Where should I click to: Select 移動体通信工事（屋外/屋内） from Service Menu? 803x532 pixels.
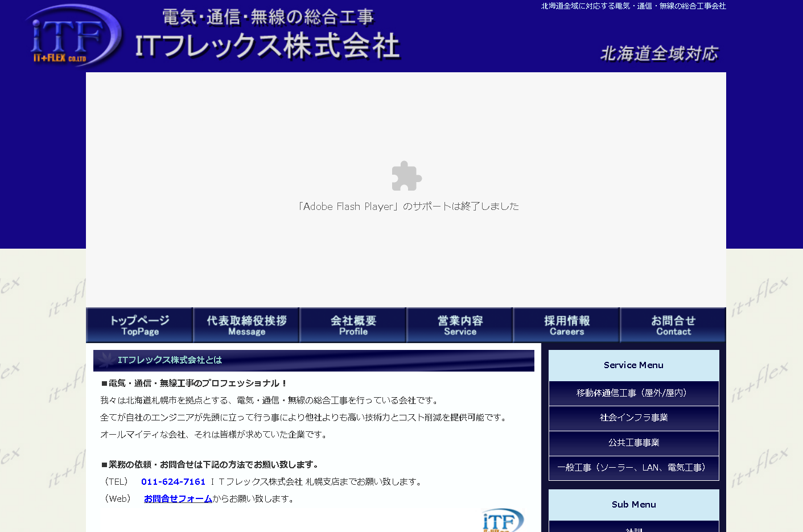[633, 393]
